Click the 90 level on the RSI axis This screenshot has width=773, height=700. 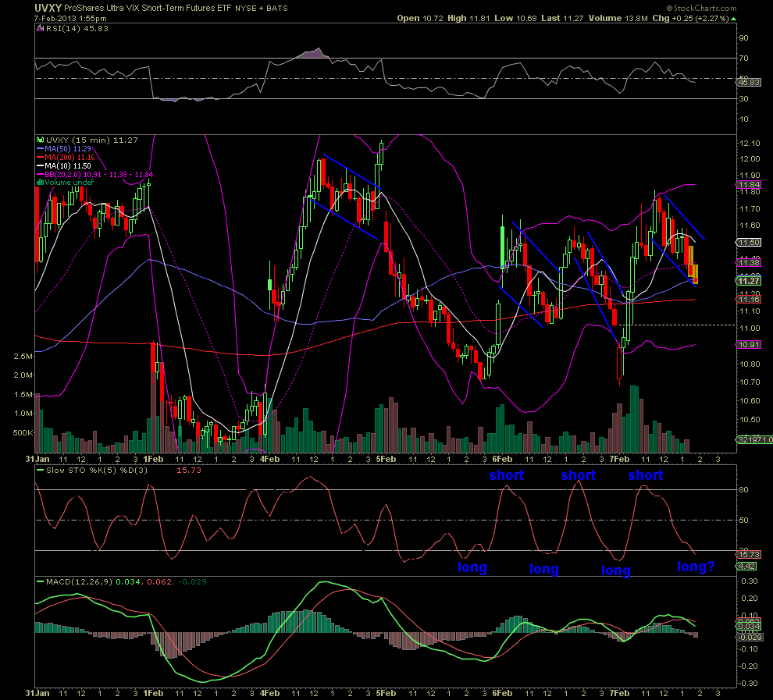point(743,38)
